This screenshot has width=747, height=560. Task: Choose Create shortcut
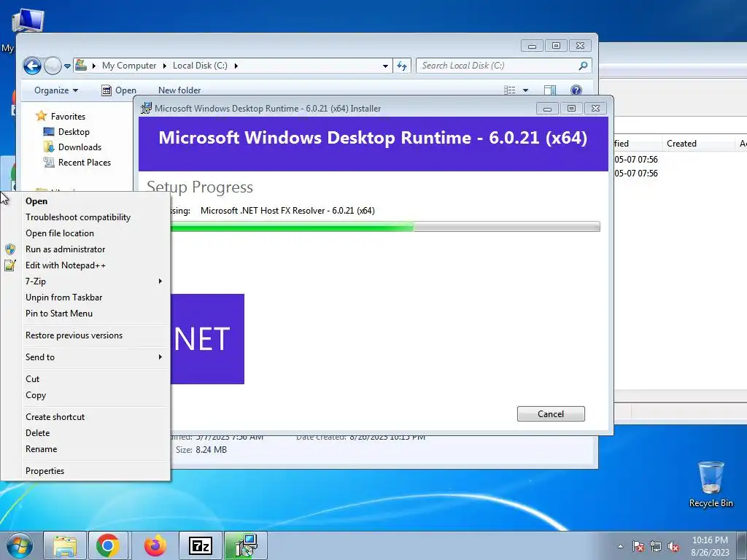coord(55,416)
